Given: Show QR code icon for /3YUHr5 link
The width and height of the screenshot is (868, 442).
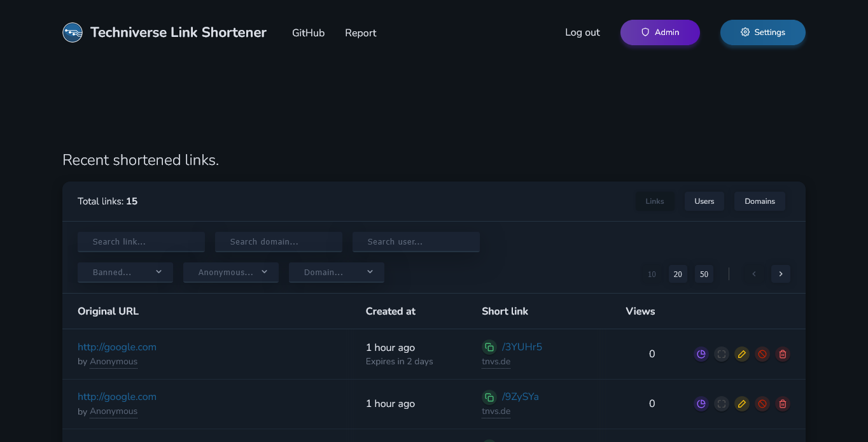Looking at the screenshot, I should [x=722, y=354].
